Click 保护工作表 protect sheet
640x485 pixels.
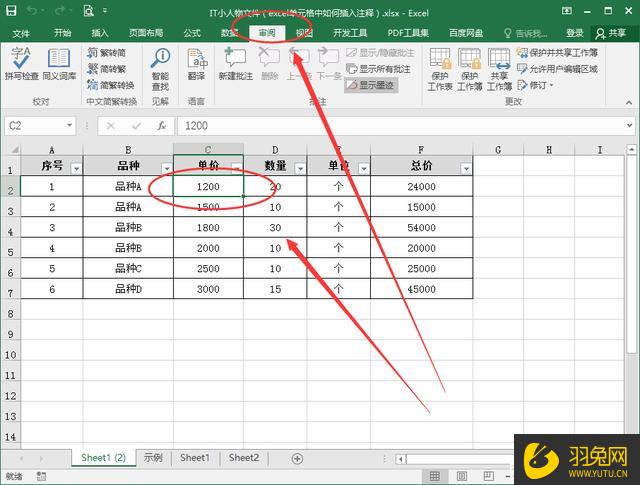pyautogui.click(x=440, y=69)
